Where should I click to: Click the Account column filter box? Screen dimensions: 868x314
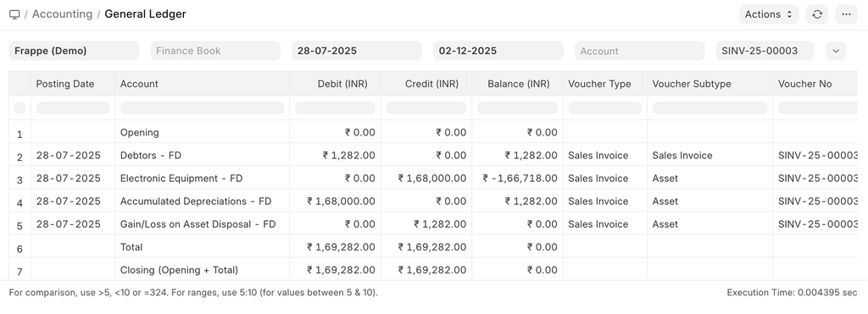click(202, 107)
